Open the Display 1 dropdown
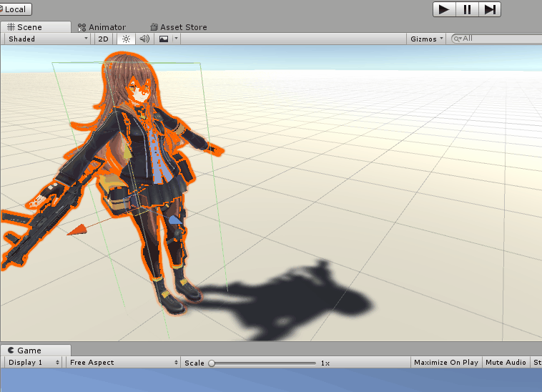The height and width of the screenshot is (392, 542). 32,363
